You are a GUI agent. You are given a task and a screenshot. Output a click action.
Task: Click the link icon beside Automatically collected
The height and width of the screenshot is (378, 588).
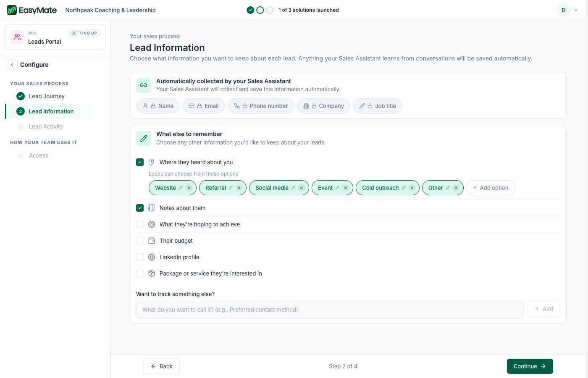tap(144, 85)
